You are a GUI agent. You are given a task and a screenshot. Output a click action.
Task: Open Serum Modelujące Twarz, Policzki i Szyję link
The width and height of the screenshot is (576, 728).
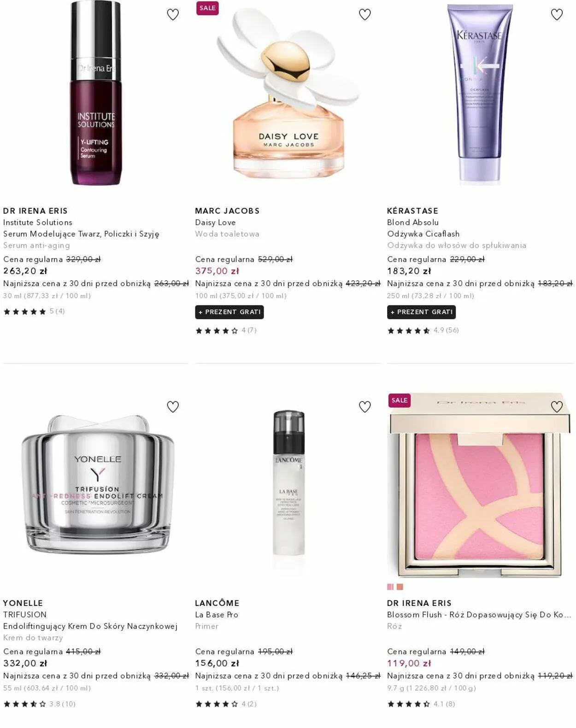[x=81, y=234]
